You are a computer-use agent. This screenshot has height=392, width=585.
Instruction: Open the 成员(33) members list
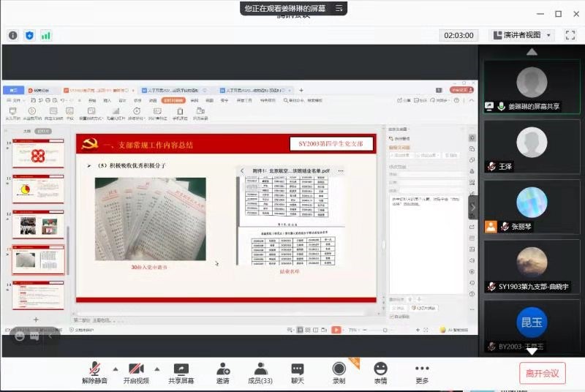click(260, 372)
